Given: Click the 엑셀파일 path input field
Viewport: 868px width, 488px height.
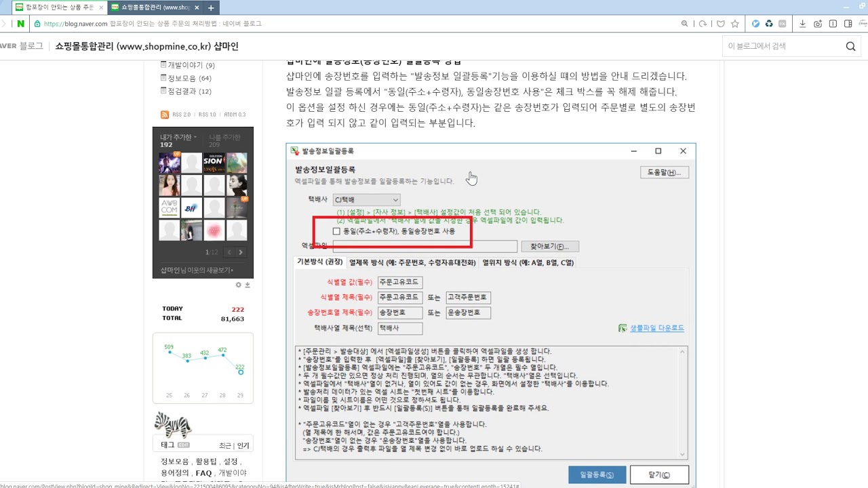Looking at the screenshot, I should (425, 246).
